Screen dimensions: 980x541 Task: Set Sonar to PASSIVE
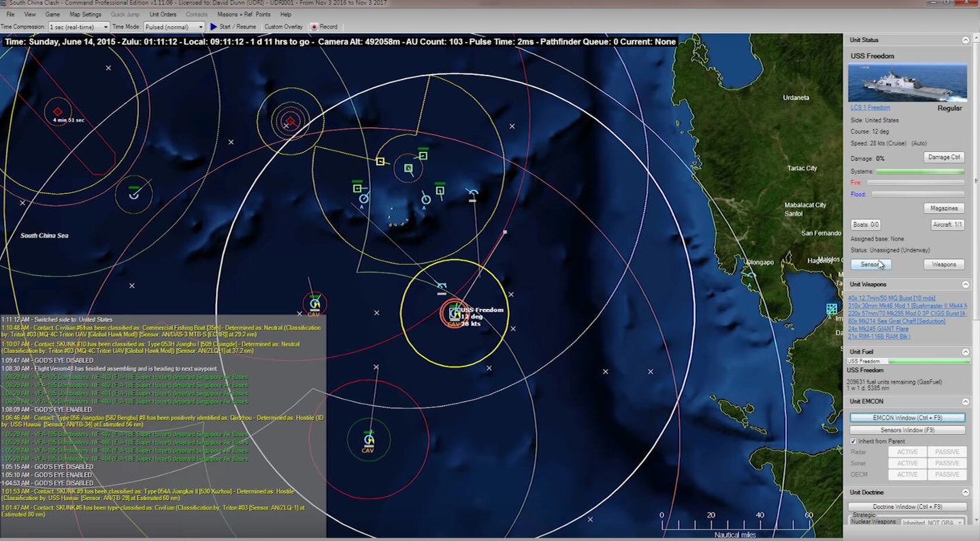point(947,463)
